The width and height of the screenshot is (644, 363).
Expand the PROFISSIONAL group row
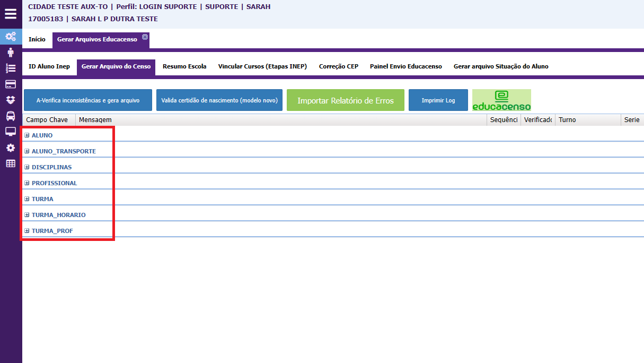click(x=27, y=183)
